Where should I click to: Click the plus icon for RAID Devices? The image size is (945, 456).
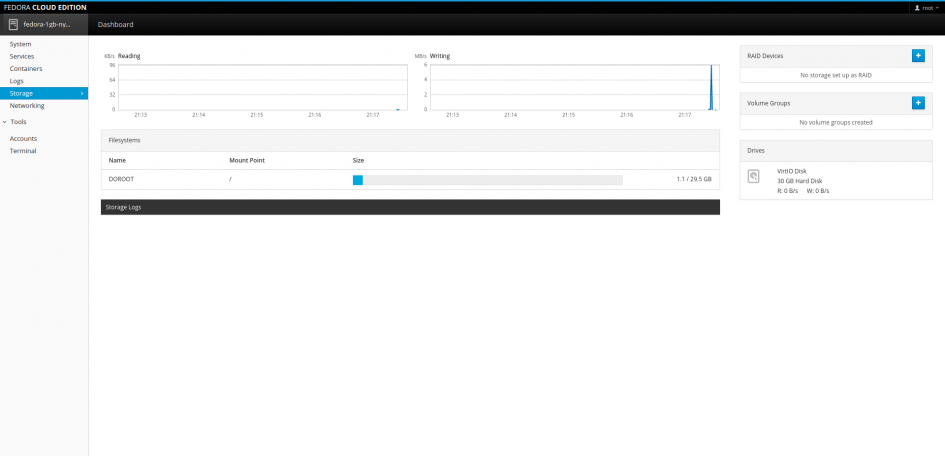(918, 56)
